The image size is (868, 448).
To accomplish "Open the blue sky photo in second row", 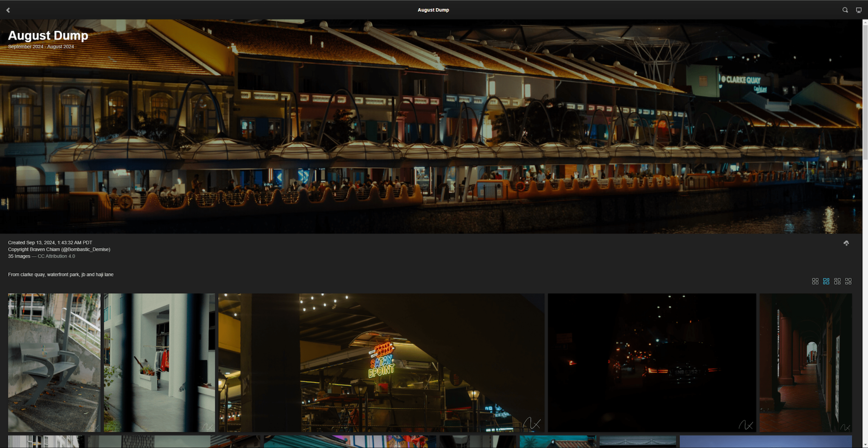I will 765,442.
